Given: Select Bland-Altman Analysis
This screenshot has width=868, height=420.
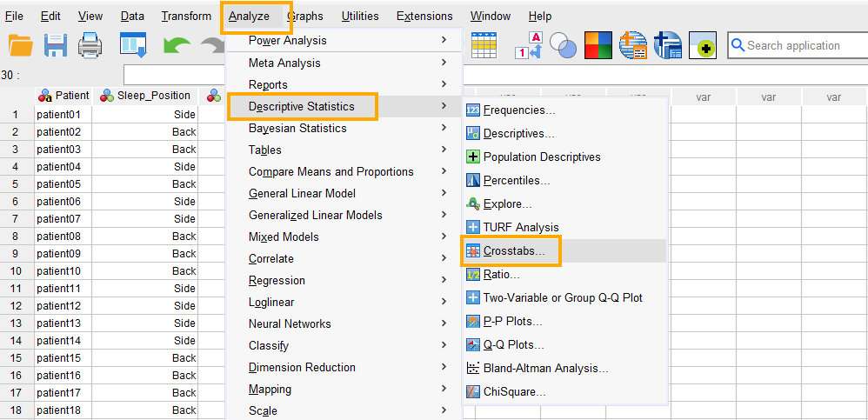Looking at the screenshot, I should pyautogui.click(x=564, y=369).
